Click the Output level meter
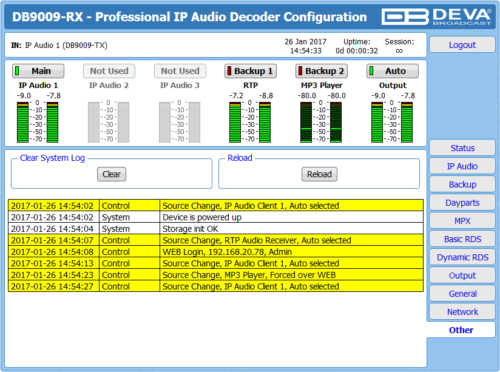The width and height of the screenshot is (500, 372). (392, 122)
